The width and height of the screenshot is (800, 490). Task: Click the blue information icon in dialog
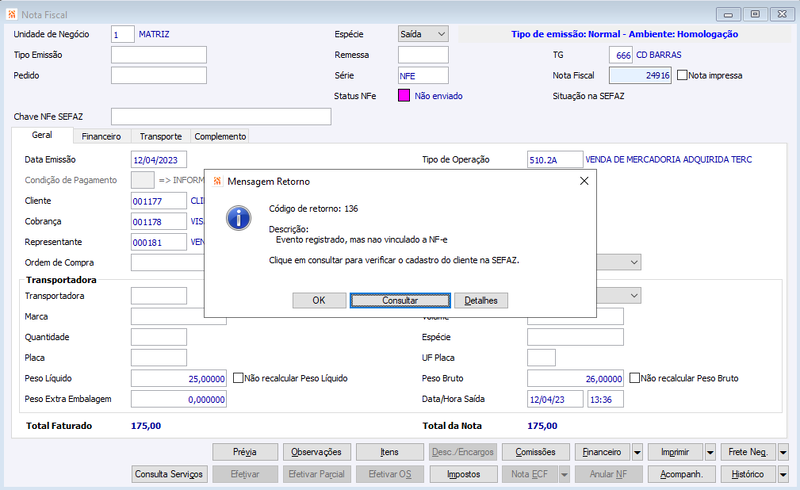pos(238,218)
